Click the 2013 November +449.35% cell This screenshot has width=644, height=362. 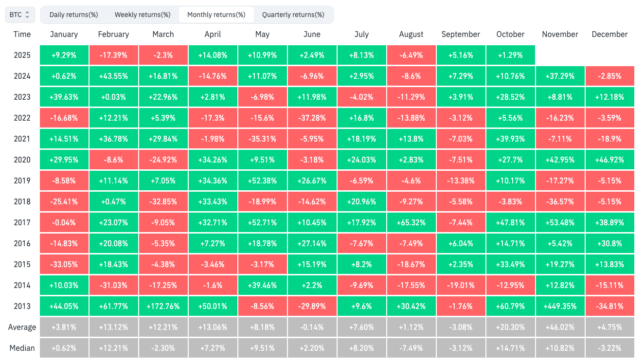pyautogui.click(x=560, y=306)
